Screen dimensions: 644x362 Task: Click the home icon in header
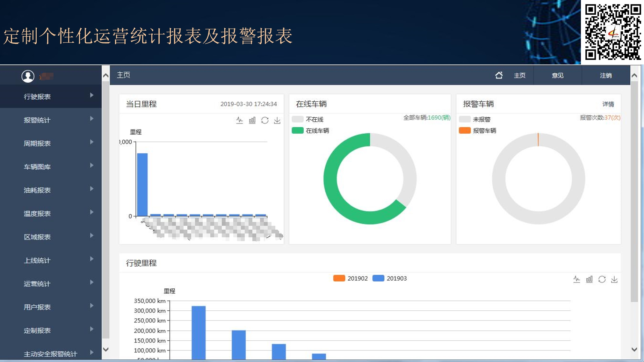tap(499, 75)
